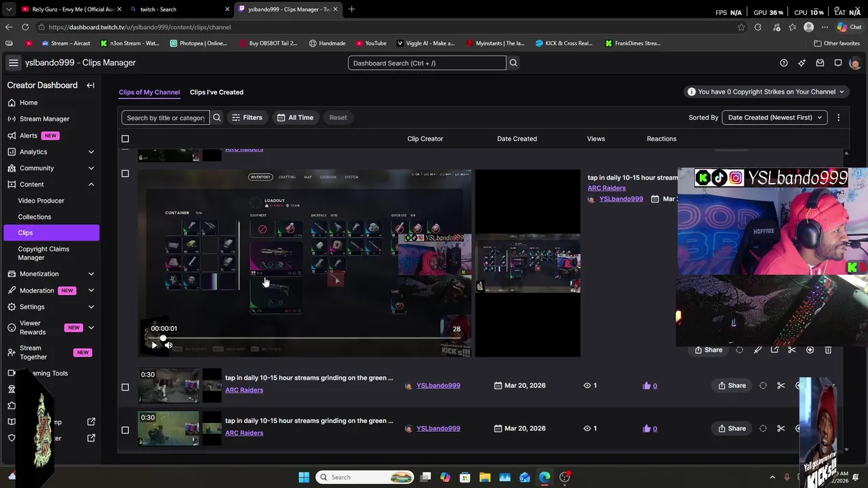Expand the Monetization sidebar section
Image resolution: width=868 pixels, height=488 pixels.
click(x=91, y=274)
